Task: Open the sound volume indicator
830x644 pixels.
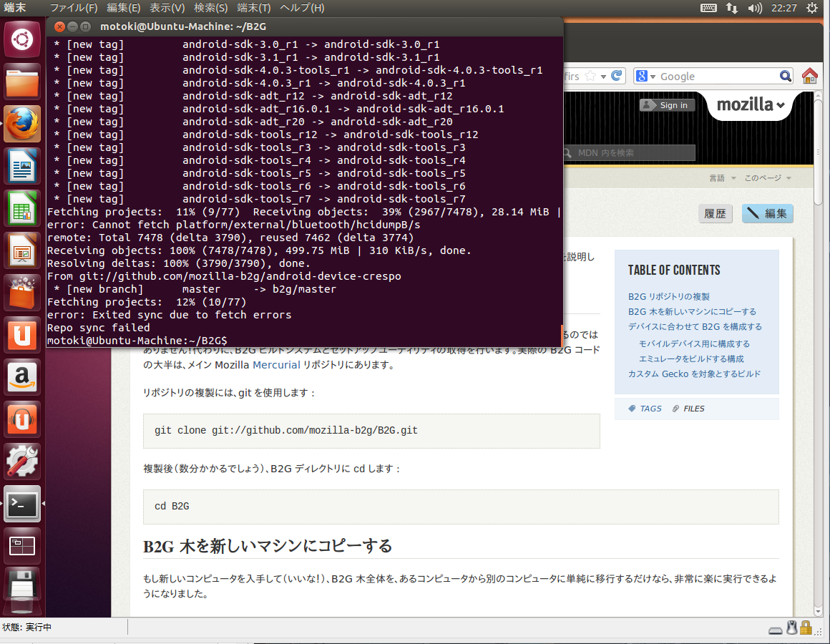Action: pos(755,8)
